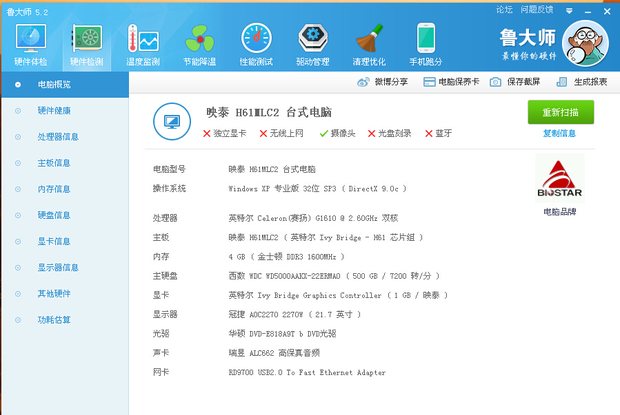Click the BIOSTAR brand logo

[x=560, y=178]
